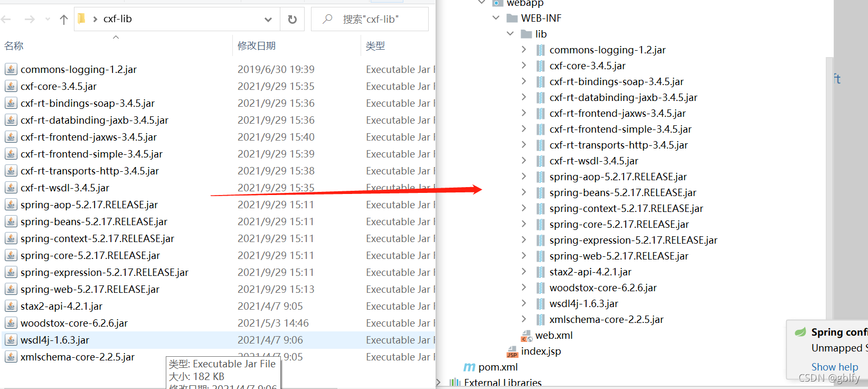Expand stax2-api-4.2.1.jar in project tree
The image size is (868, 389).
[524, 272]
